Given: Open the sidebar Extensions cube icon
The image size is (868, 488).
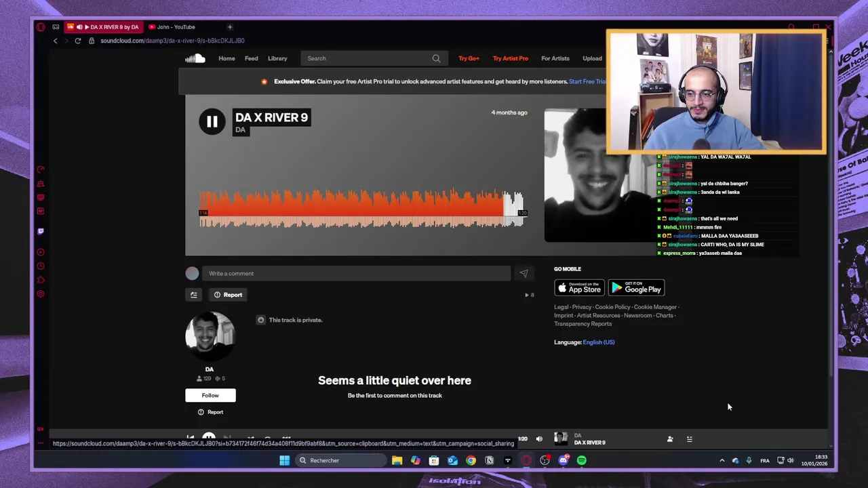Looking at the screenshot, I should coord(41,280).
